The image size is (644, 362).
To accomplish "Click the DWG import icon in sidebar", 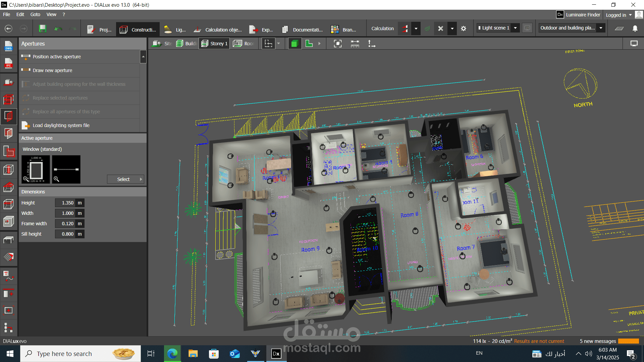I will (8, 46).
